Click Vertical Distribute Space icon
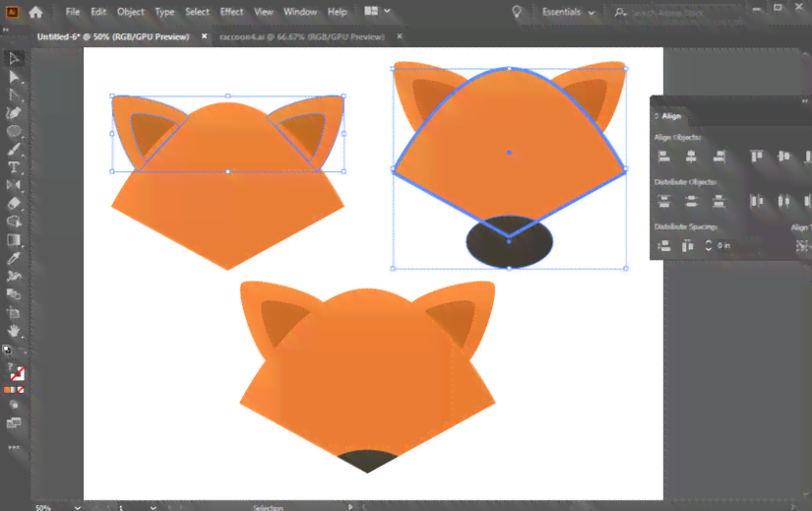This screenshot has height=511, width=812. [x=664, y=245]
